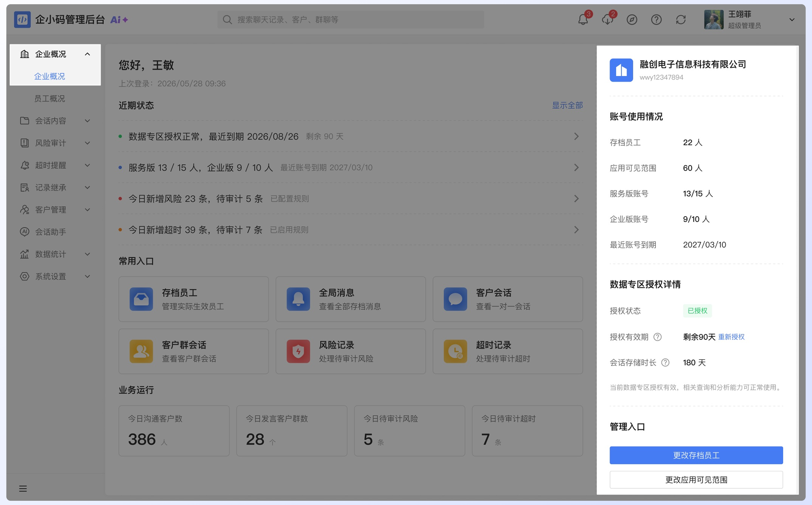Click the refresh sync icon
The image size is (812, 505).
pos(681,19)
